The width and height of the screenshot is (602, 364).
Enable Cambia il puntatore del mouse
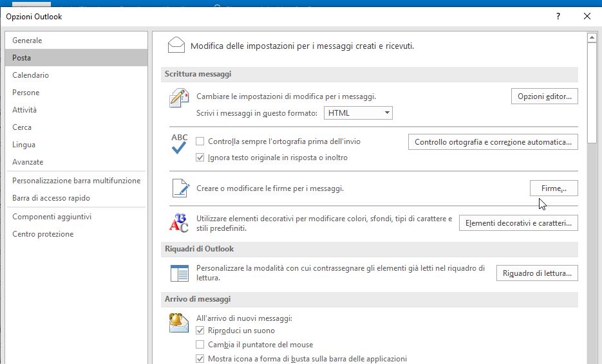(200, 345)
